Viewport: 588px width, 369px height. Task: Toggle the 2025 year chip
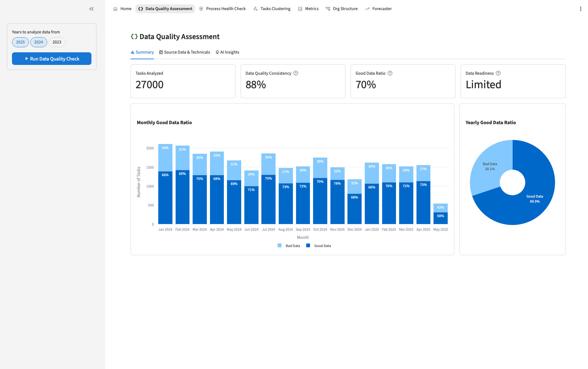pyautogui.click(x=20, y=42)
